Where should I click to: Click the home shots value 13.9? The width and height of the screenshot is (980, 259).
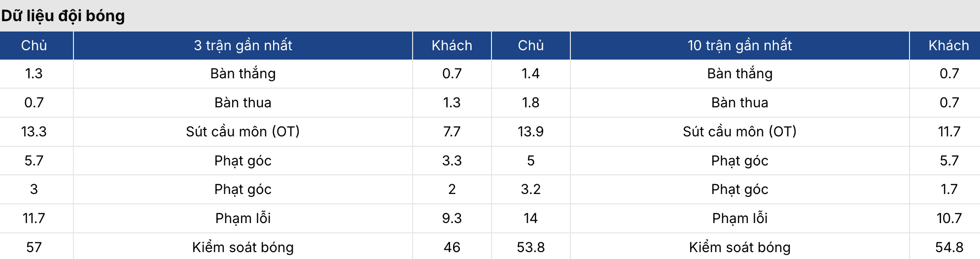click(x=530, y=131)
